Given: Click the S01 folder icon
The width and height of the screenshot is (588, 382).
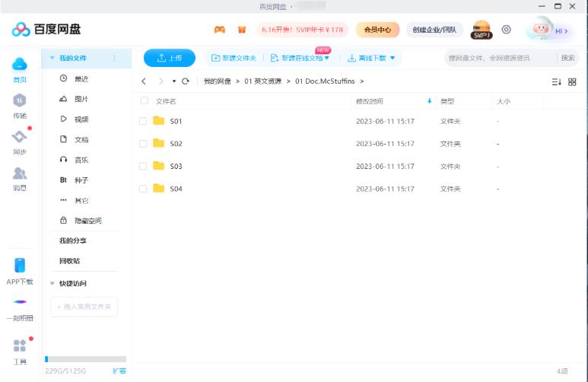Looking at the screenshot, I should (159, 120).
